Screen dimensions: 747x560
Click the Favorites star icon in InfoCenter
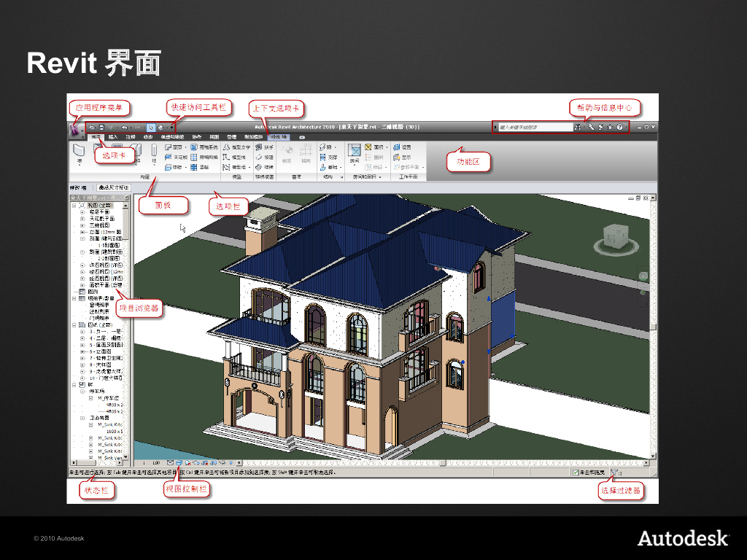pos(609,128)
